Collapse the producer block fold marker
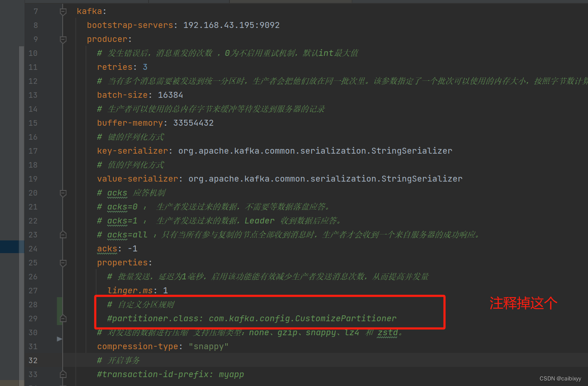This screenshot has height=386, width=588. pos(63,39)
